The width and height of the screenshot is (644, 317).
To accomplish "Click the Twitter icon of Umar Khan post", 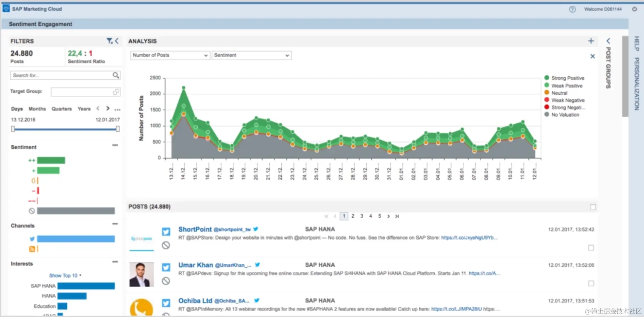I will tap(166, 267).
